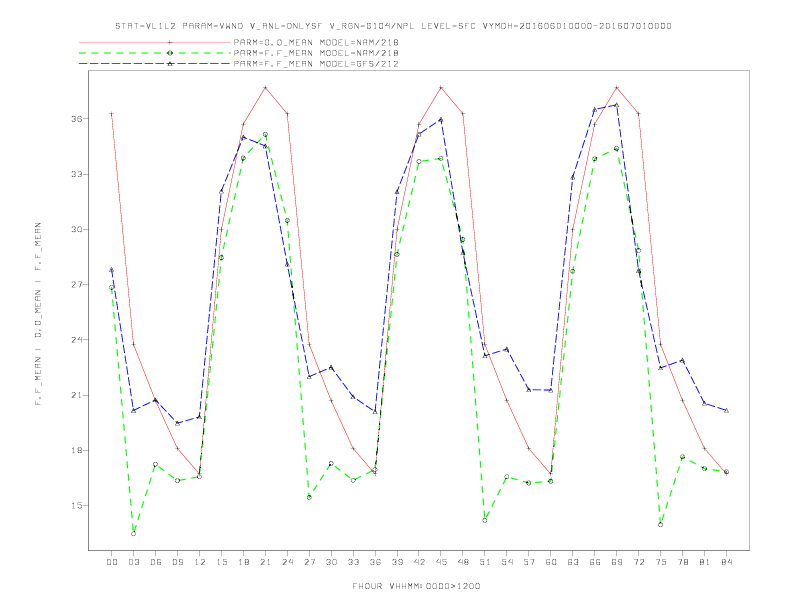
Task: Click x-axis forecast hour label 72
Action: tap(638, 562)
